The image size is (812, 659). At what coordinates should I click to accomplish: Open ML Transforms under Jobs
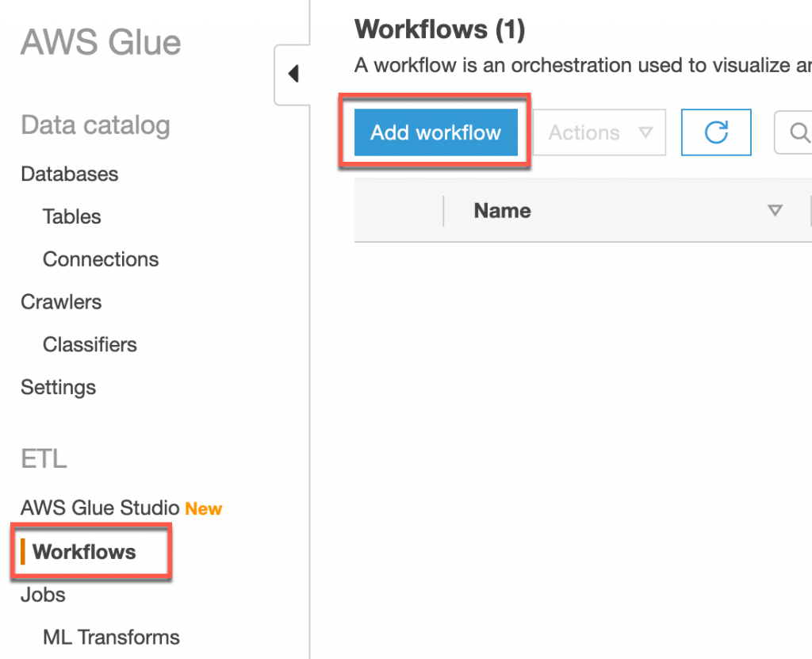tap(111, 638)
